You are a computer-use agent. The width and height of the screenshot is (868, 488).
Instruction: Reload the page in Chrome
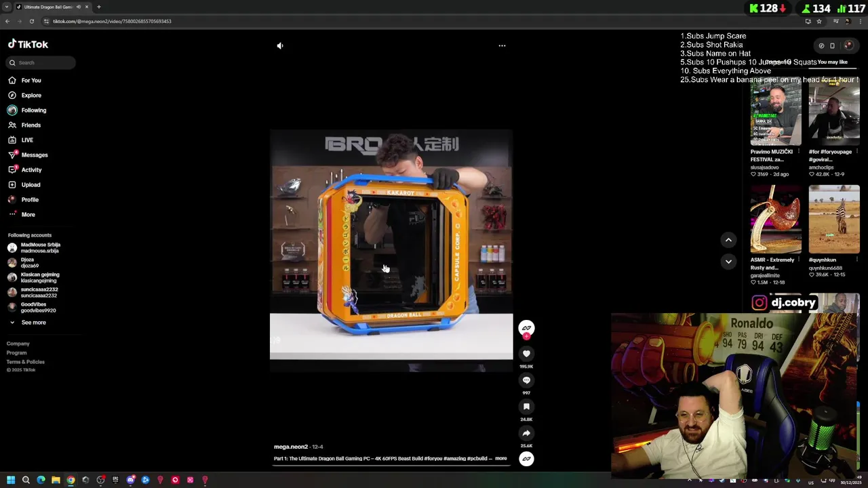[x=31, y=21]
